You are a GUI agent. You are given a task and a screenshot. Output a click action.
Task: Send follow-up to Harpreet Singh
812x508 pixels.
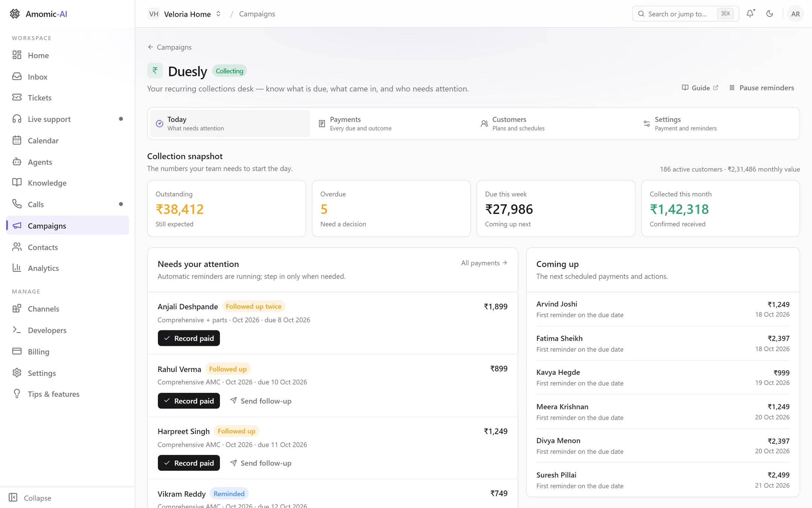point(261,463)
